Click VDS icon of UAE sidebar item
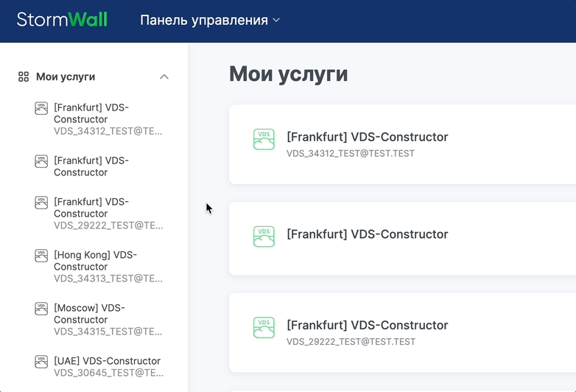This screenshot has height=392, width=576. coord(41,362)
